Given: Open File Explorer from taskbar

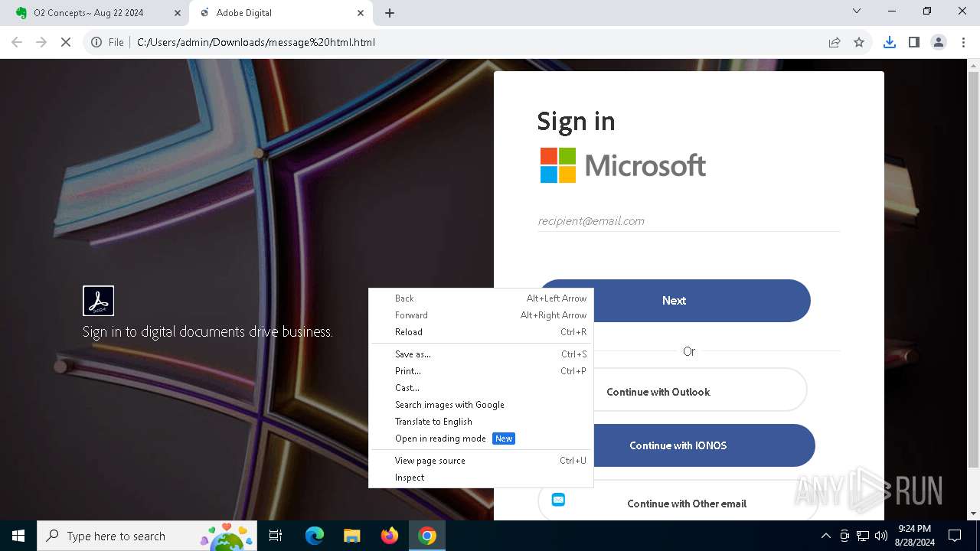Looking at the screenshot, I should (x=351, y=536).
